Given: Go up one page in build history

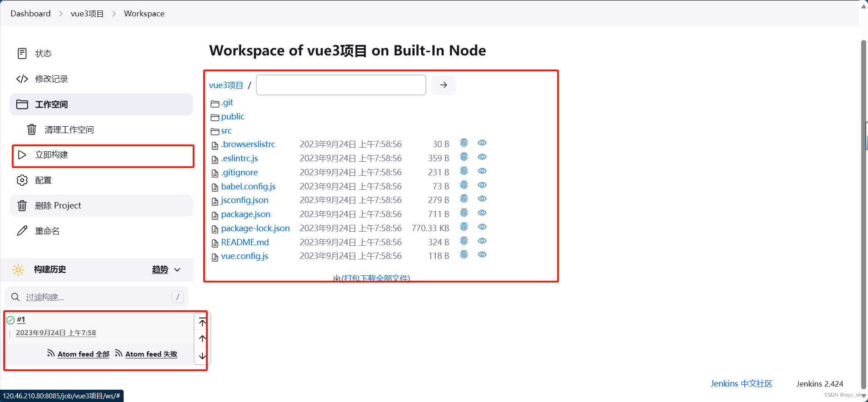Looking at the screenshot, I should coord(203,339).
